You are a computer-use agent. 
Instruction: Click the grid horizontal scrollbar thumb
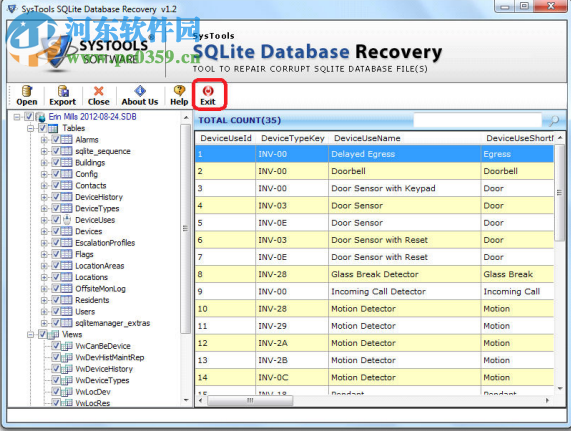pyautogui.click(x=250, y=400)
